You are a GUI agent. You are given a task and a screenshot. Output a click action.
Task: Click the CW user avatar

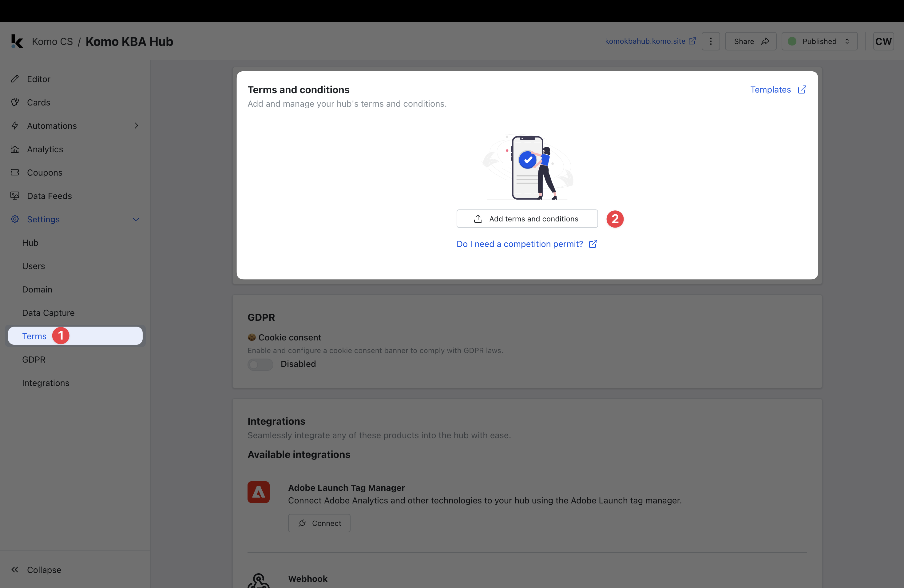[883, 41]
